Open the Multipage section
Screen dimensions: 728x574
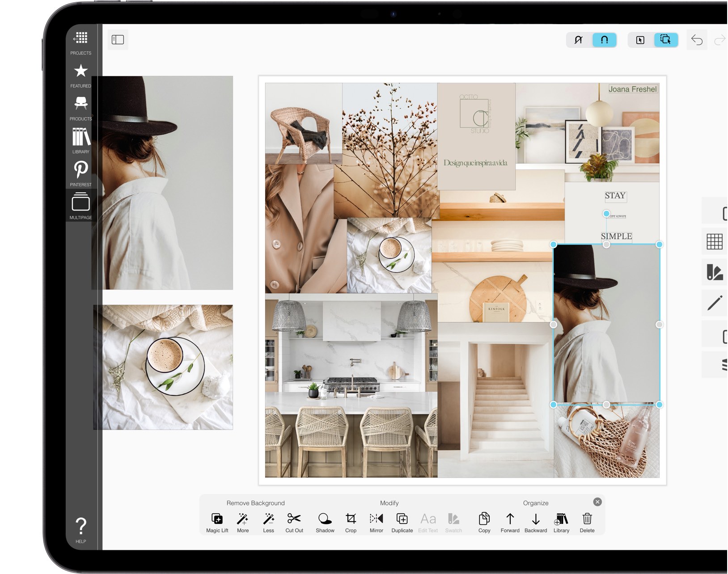(x=80, y=204)
